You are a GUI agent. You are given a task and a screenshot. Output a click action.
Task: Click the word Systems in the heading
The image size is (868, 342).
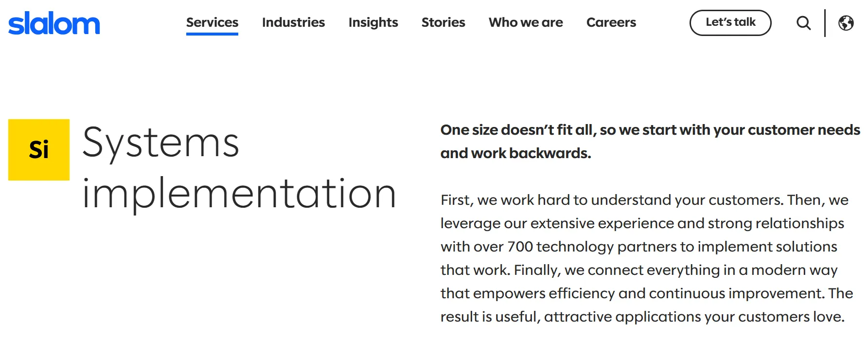point(160,143)
